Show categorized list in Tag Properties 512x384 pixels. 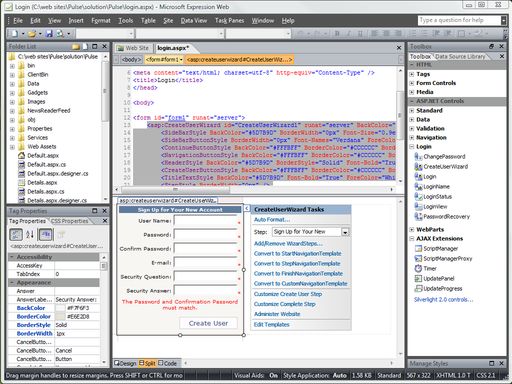[16, 234]
